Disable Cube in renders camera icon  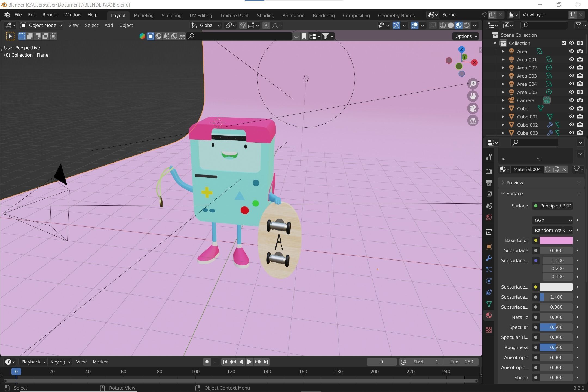pyautogui.click(x=580, y=108)
